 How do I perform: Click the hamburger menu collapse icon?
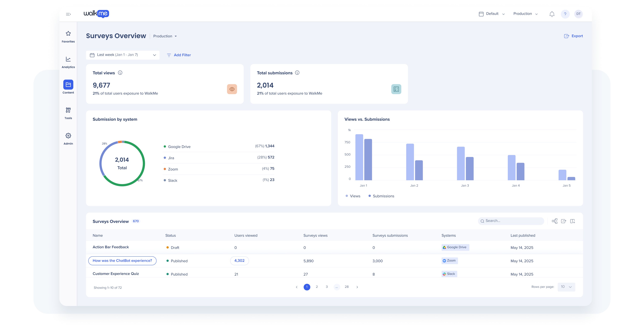click(68, 14)
